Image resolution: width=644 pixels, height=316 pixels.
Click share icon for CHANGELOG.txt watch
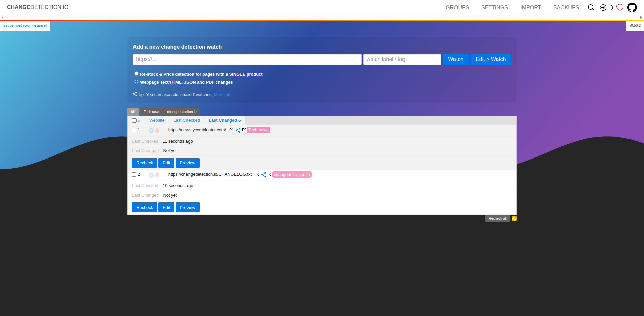pyautogui.click(x=264, y=175)
